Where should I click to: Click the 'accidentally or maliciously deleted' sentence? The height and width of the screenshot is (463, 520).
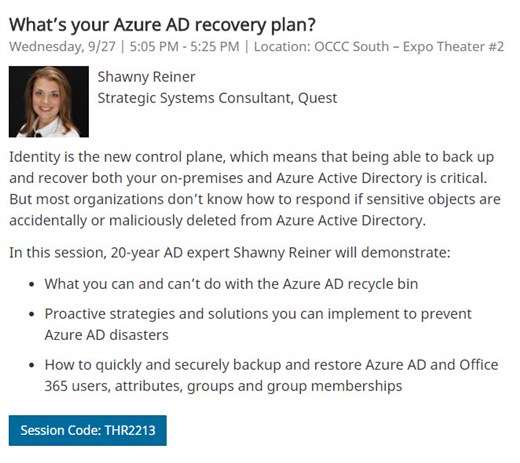pyautogui.click(x=217, y=220)
